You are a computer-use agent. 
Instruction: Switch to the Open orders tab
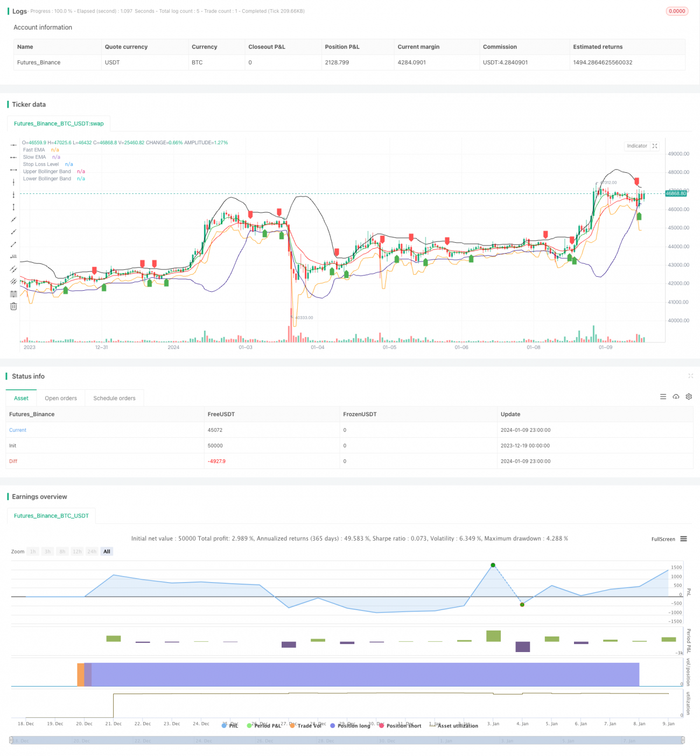pyautogui.click(x=61, y=398)
